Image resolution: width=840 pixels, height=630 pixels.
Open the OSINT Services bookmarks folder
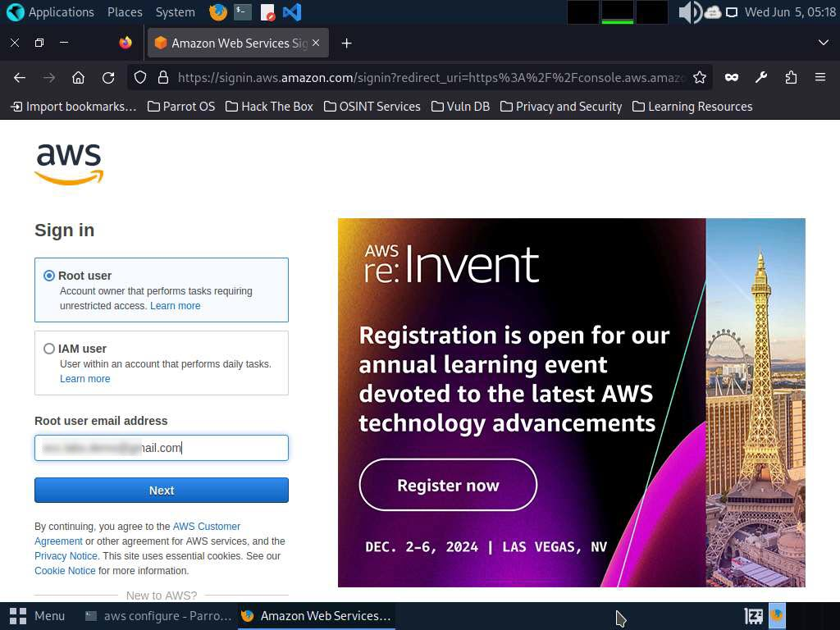tap(372, 107)
